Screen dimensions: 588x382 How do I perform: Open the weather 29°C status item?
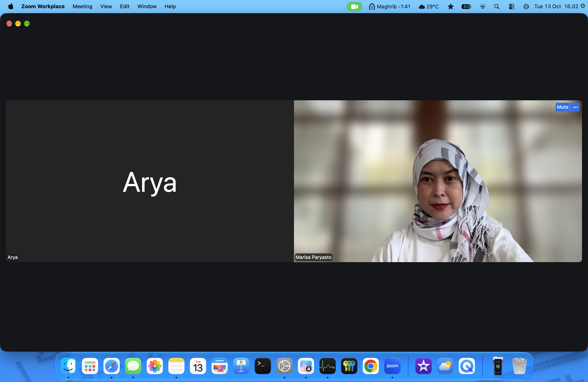pyautogui.click(x=429, y=6)
